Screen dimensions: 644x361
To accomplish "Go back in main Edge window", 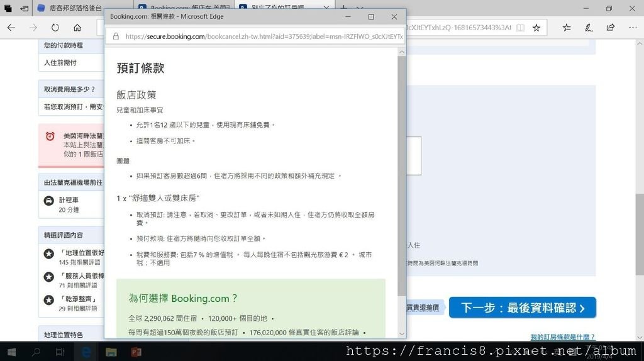I will pyautogui.click(x=11, y=28).
